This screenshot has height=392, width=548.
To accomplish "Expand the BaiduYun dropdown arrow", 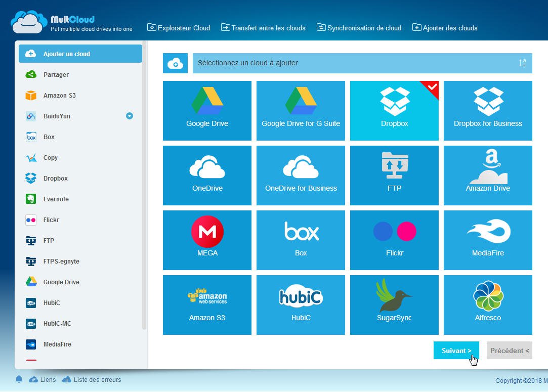I will click(130, 116).
